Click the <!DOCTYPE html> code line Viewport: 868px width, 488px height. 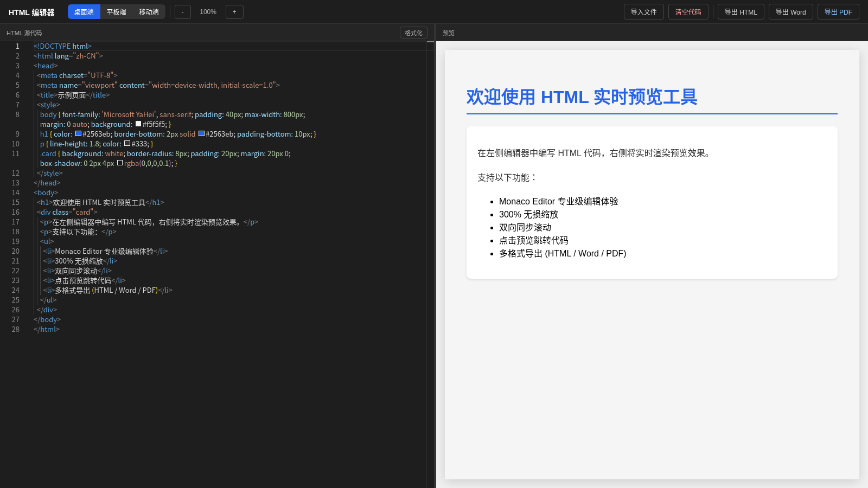click(62, 46)
